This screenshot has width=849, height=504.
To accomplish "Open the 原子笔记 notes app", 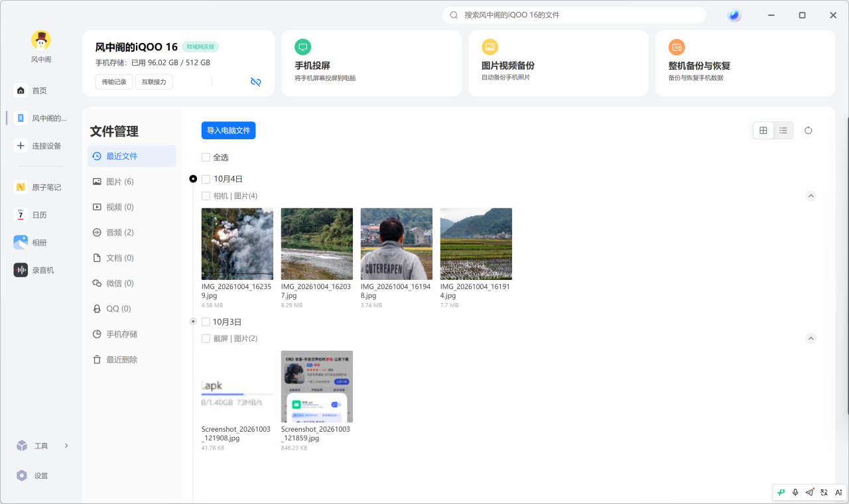I will (38, 187).
